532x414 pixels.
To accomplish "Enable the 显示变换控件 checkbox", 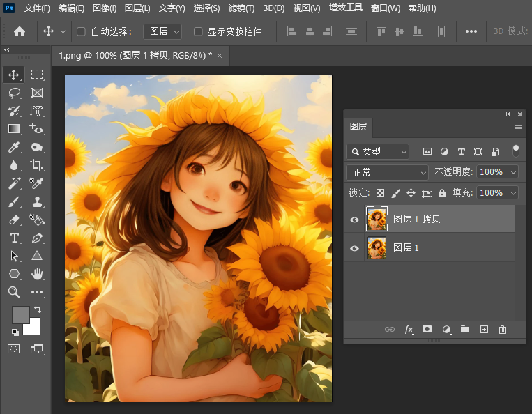I will tap(198, 31).
